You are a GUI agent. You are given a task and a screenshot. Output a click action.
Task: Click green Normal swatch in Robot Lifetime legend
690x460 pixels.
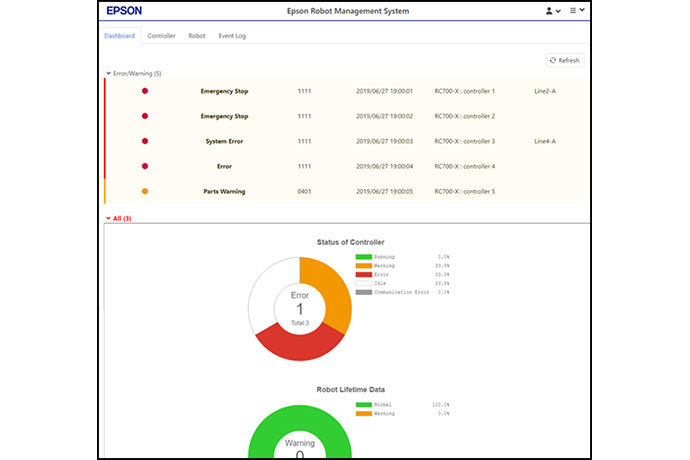click(364, 405)
